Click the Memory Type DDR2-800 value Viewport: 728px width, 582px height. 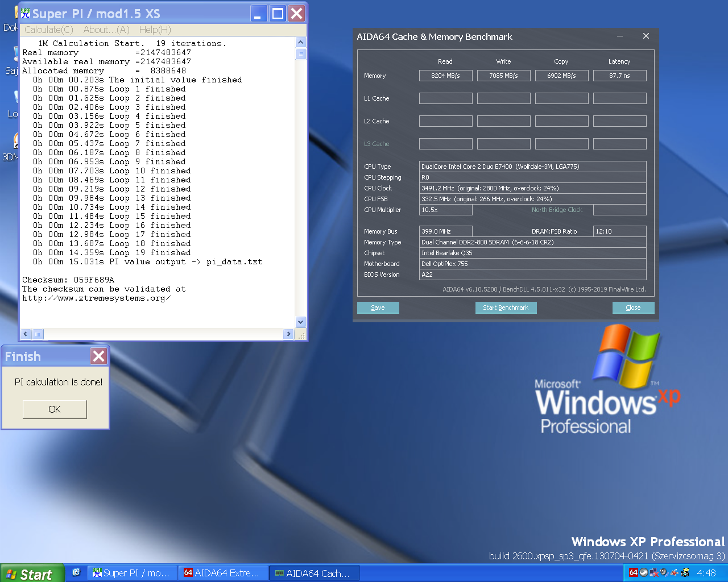(x=532, y=242)
